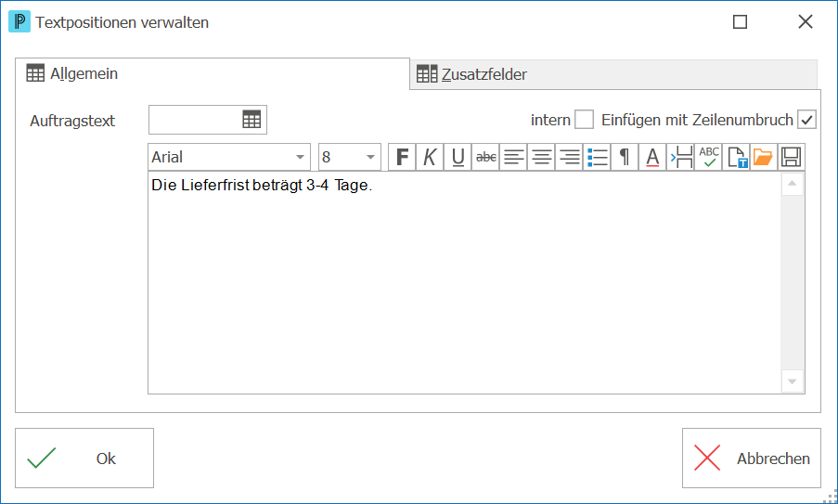Open font color tool with red A
This screenshot has height=504, width=838.
coord(652,157)
